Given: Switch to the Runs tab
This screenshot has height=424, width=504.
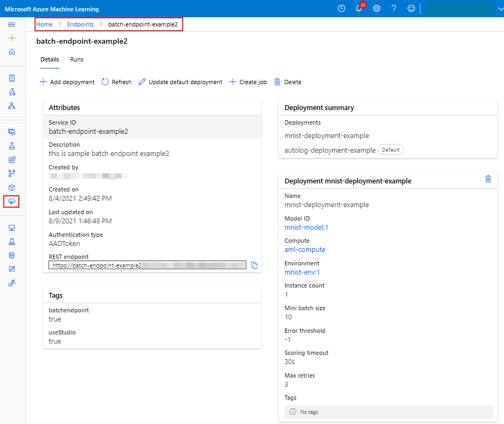Looking at the screenshot, I should (77, 59).
